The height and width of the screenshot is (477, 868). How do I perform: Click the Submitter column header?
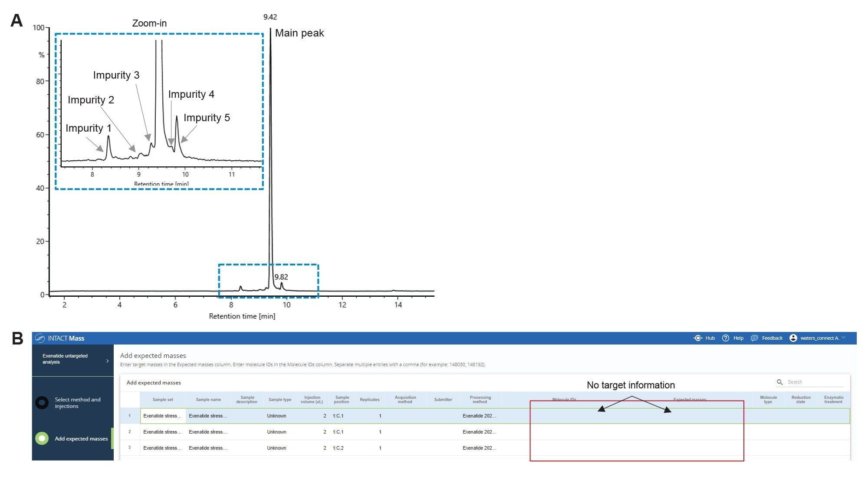point(443,400)
